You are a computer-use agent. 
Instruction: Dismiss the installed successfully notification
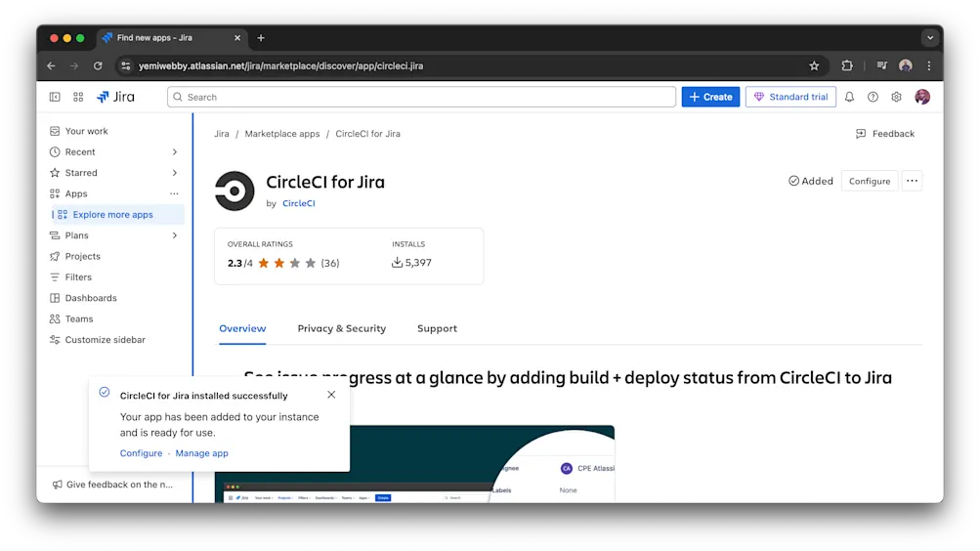tap(331, 395)
